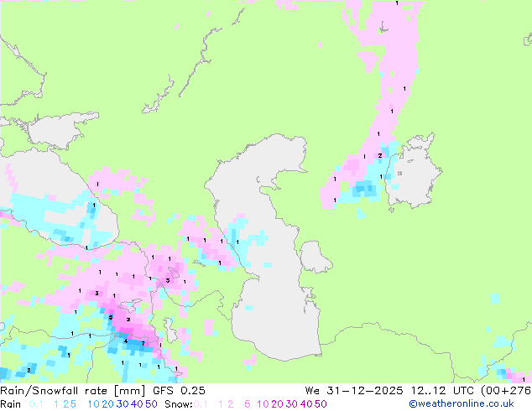Pick the pink 5 snow legend value
The height and width of the screenshot is (411, 532).
point(248,404)
